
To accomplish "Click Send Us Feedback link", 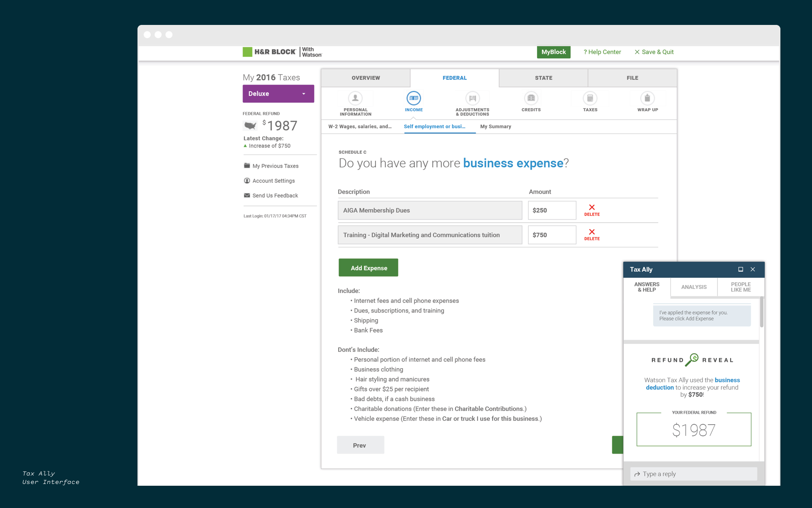I will (275, 195).
